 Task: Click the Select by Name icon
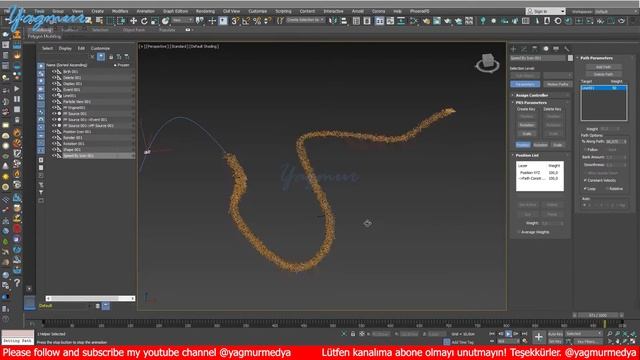point(100,20)
